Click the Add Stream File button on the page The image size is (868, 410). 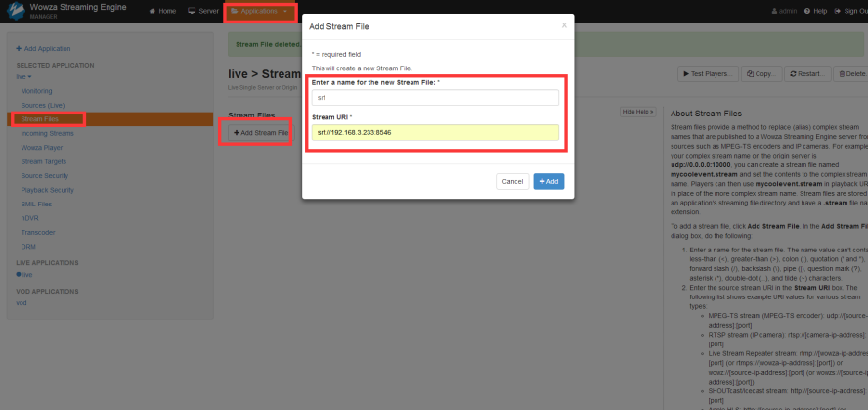point(261,133)
